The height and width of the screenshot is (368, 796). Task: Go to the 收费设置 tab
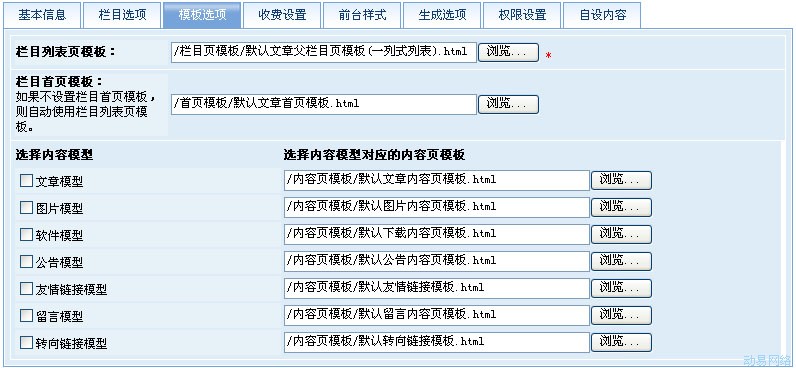pos(282,15)
